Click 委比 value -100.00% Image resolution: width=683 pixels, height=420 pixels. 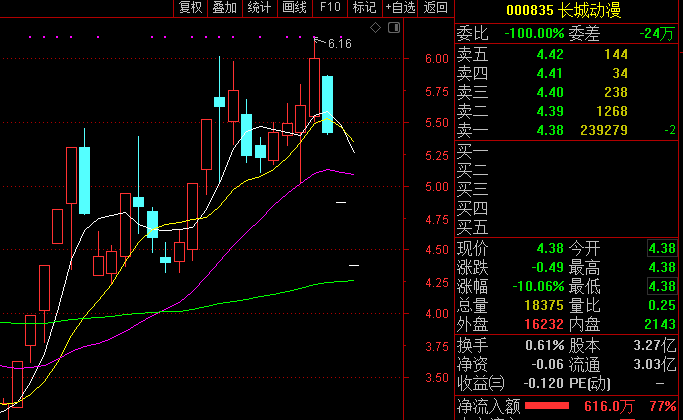click(534, 34)
